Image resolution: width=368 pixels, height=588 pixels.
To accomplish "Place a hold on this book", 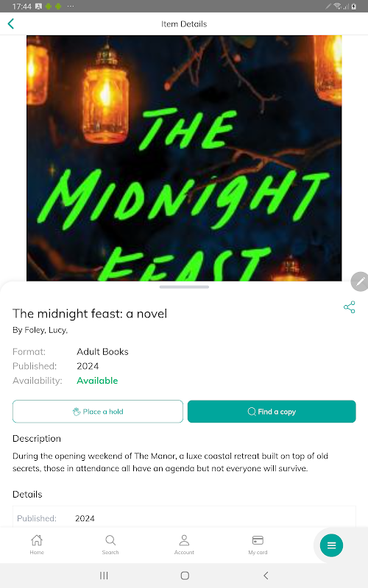I will click(98, 412).
